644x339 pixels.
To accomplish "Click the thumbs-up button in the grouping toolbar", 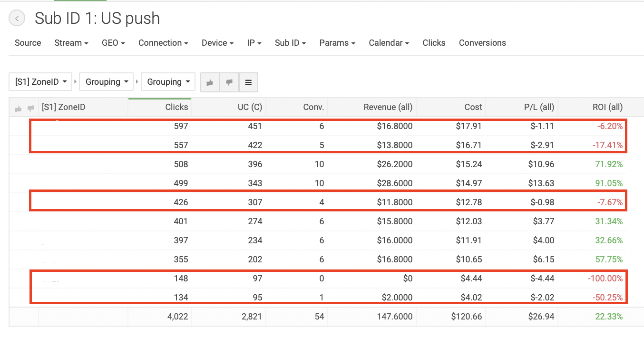I will coord(210,82).
